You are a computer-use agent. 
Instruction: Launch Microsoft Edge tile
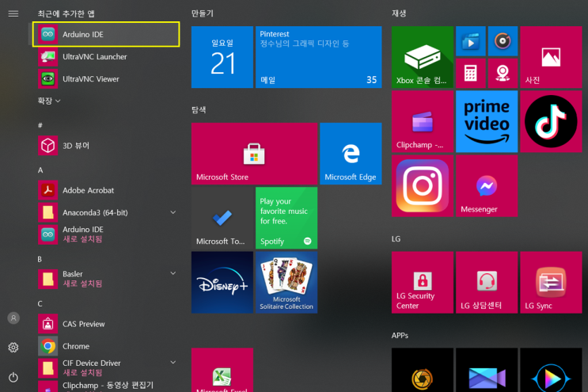click(x=351, y=154)
